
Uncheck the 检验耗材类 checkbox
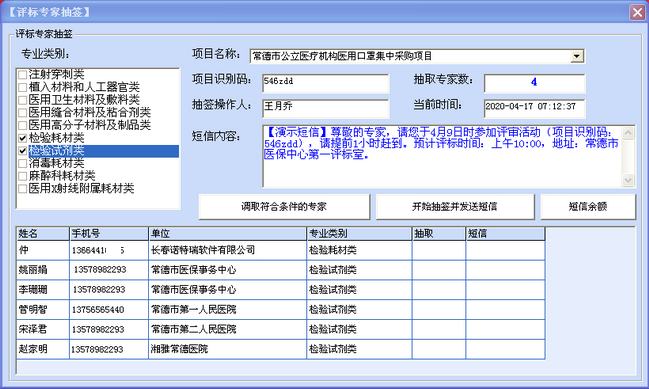tap(23, 138)
